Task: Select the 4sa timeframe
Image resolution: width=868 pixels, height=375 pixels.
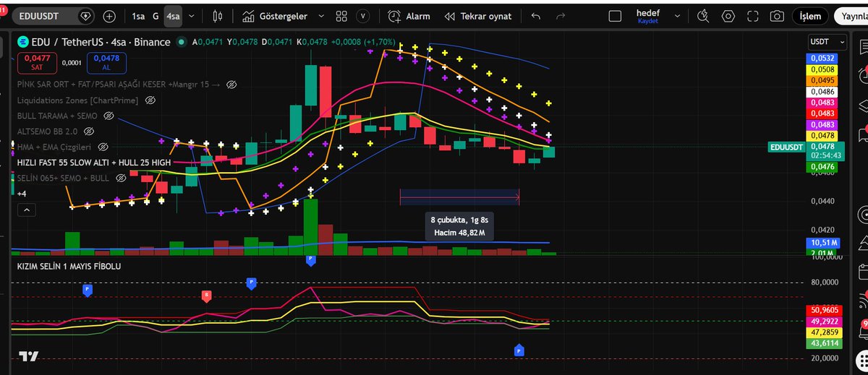Action: pos(174,16)
